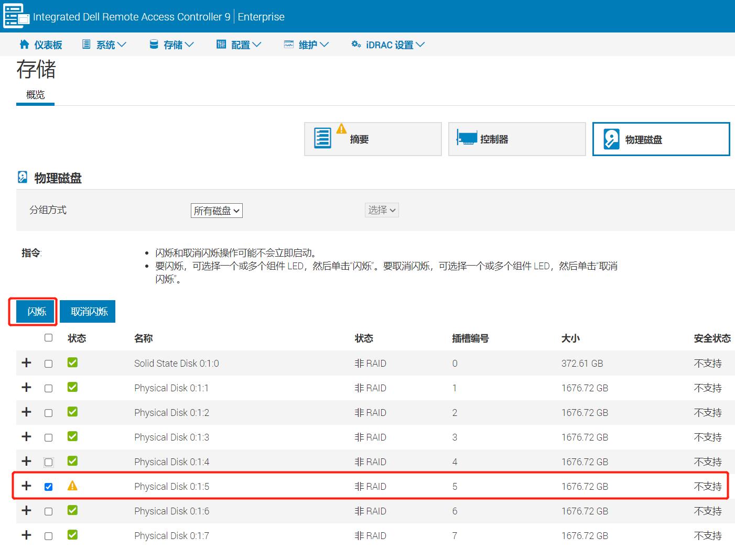Expand details for Physical Disk 0:1:3
The width and height of the screenshot is (735, 560).
26,436
